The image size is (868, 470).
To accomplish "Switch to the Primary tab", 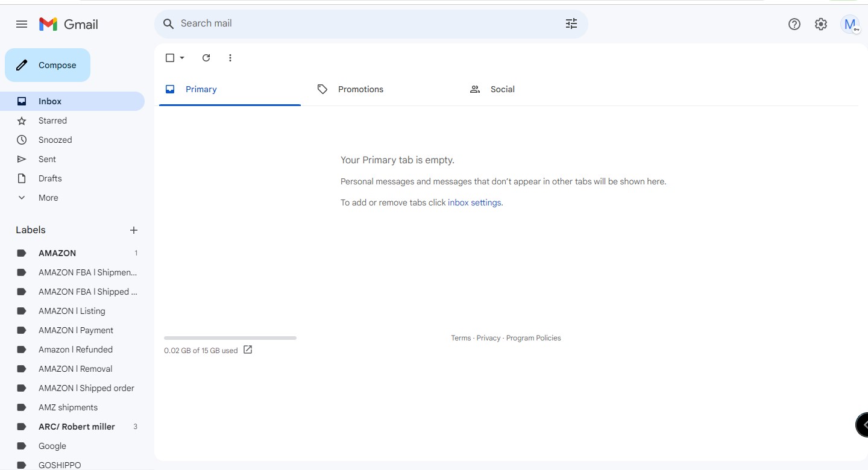I will click(230, 89).
